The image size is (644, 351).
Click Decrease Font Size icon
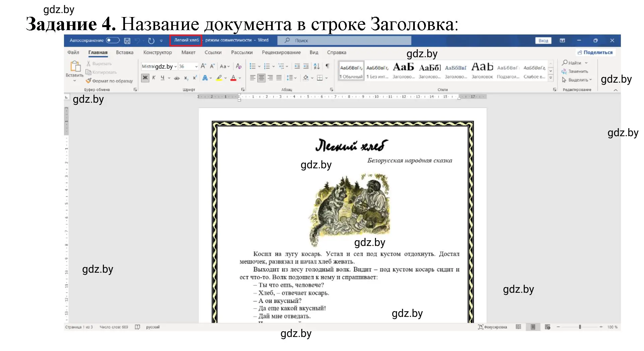click(212, 66)
